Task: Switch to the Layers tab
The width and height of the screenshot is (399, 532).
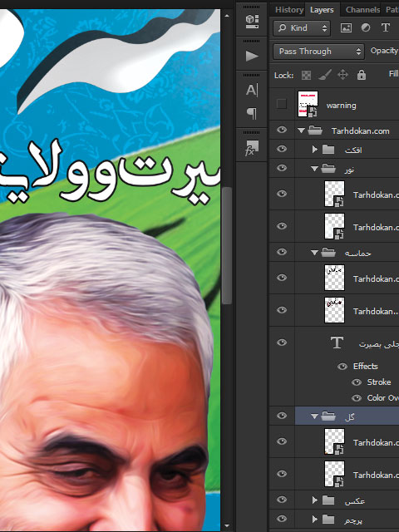Action: coord(322,9)
